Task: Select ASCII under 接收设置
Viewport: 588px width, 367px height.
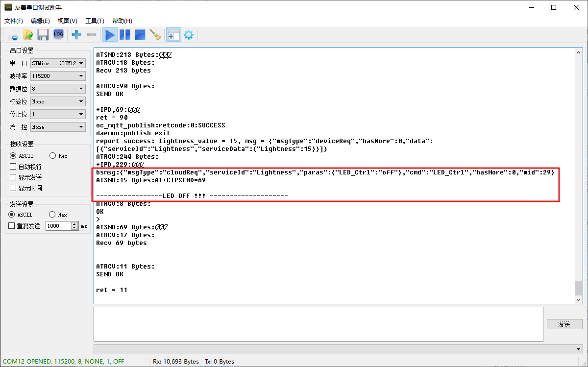Action: tap(22, 156)
